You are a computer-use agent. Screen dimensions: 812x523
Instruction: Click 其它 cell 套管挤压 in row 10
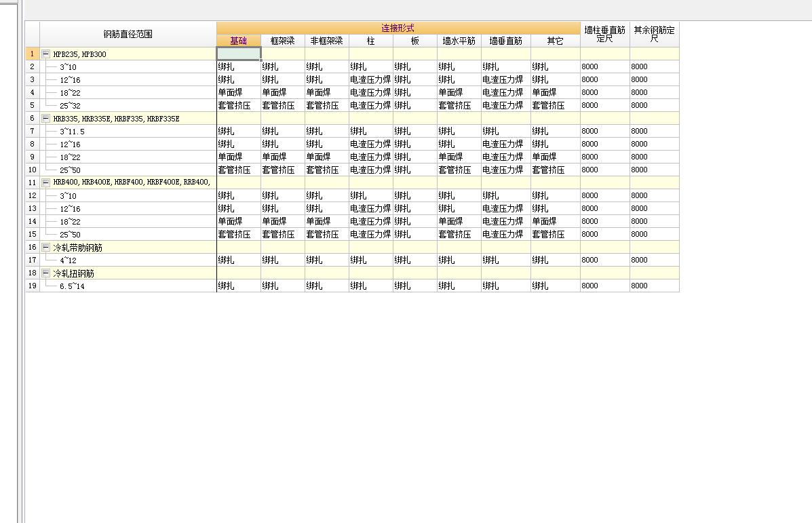(x=555, y=170)
